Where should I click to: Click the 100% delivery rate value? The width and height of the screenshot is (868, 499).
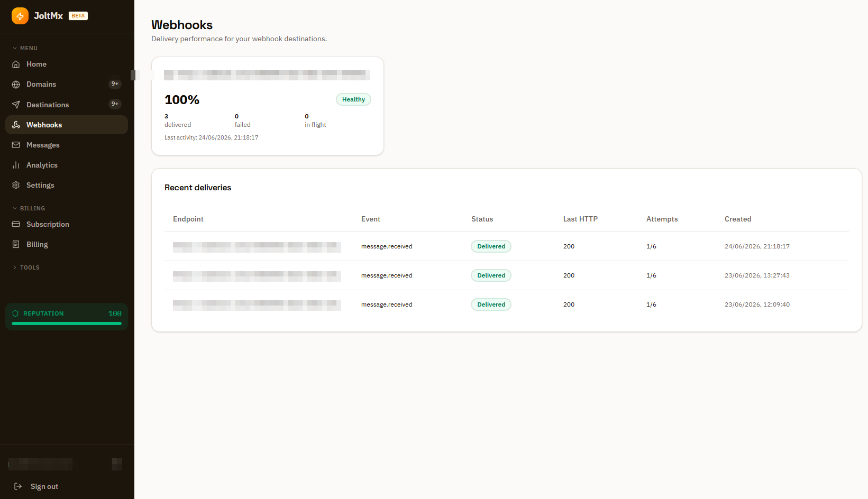coord(182,100)
